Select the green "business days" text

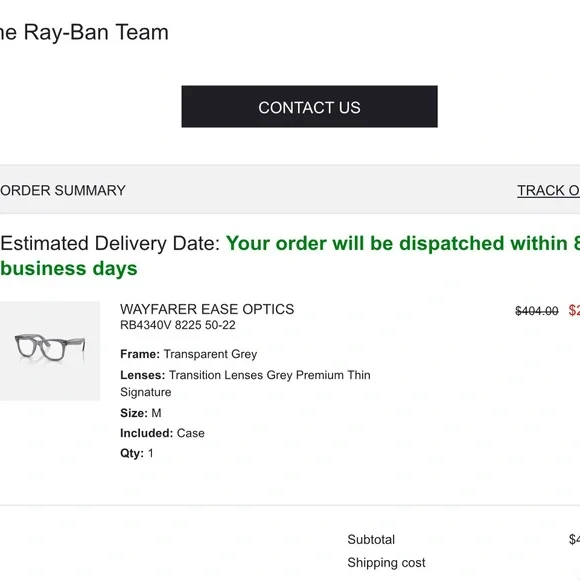pos(69,268)
